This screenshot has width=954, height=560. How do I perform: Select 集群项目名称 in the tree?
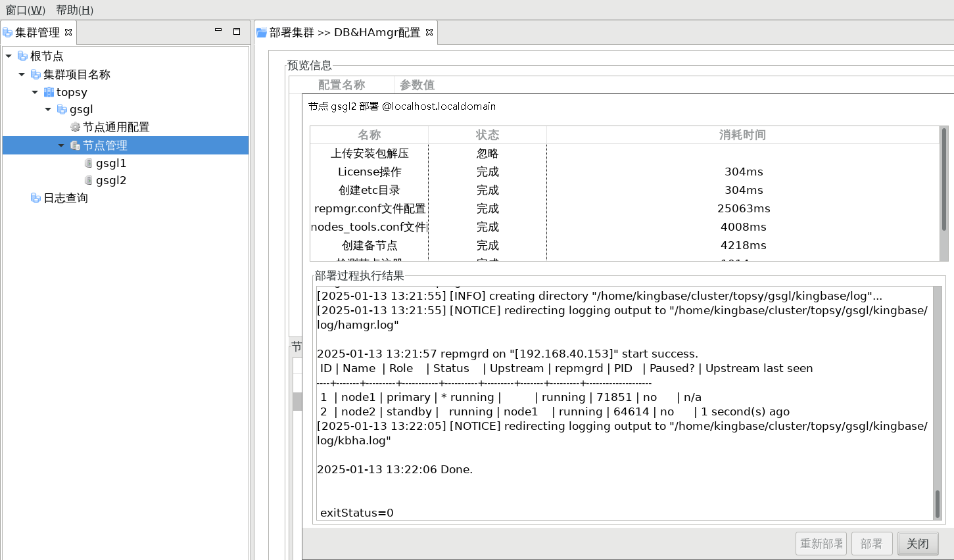pyautogui.click(x=76, y=74)
